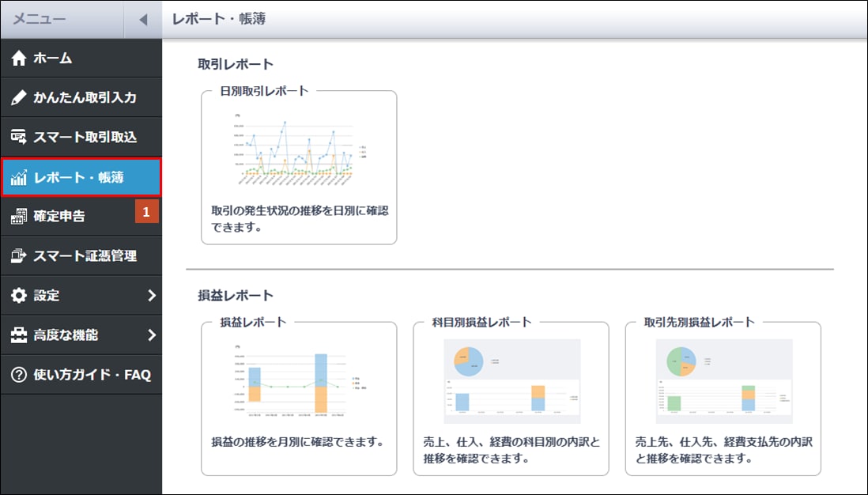Expand the 高度な機能 submenu chevron
The image size is (868, 495).
coord(151,335)
